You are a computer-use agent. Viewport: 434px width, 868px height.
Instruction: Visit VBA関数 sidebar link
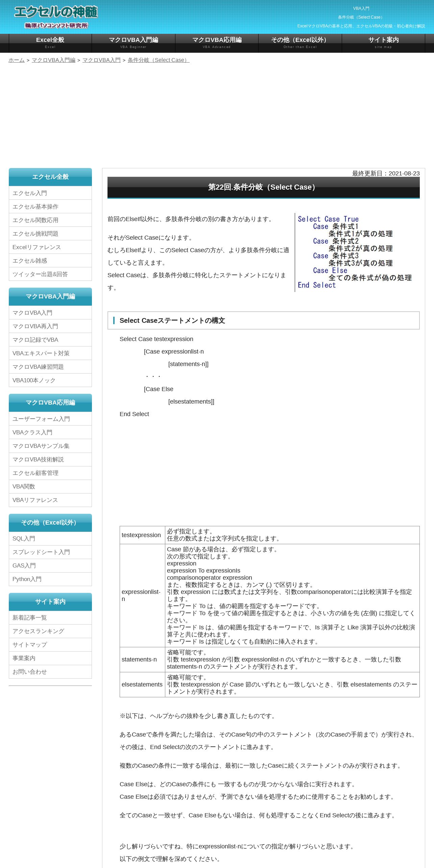coord(50,486)
